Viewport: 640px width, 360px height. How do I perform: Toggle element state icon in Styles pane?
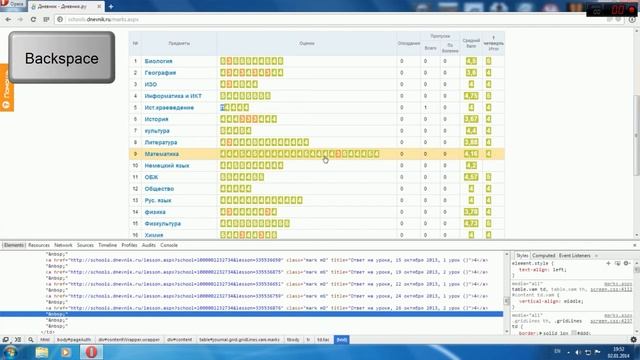click(617, 263)
